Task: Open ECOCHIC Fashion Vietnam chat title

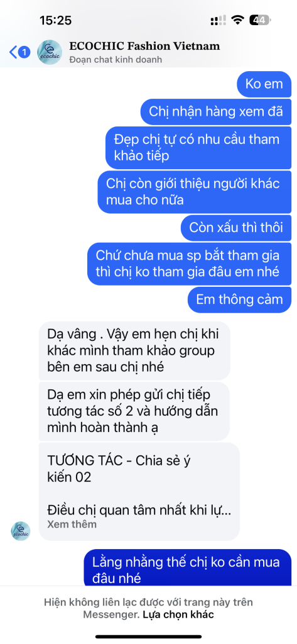Action: point(144,46)
